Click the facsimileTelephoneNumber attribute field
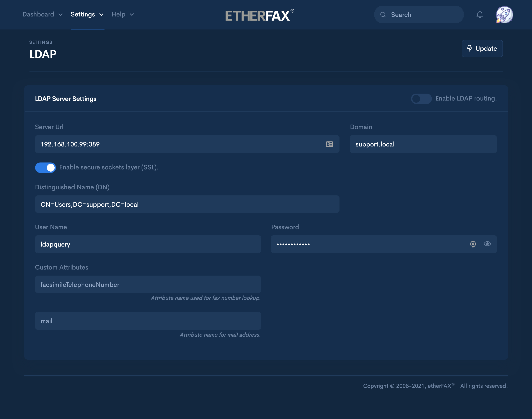The width and height of the screenshot is (532, 419). [148, 284]
